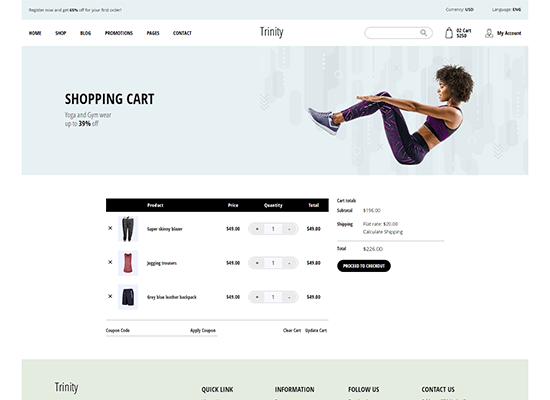
Task: Increase quantity of Super skinny blazer
Action: click(257, 229)
